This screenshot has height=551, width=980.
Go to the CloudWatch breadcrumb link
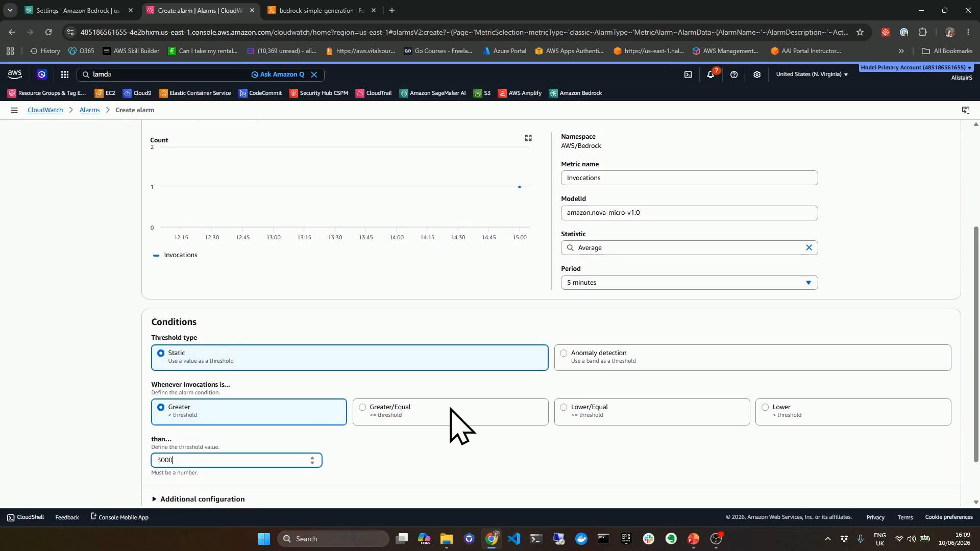45,110
